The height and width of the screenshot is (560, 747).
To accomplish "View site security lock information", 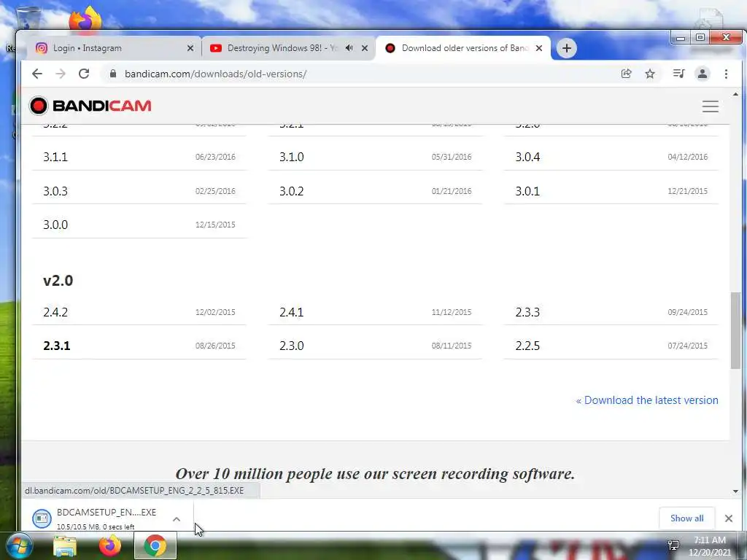I will click(113, 74).
